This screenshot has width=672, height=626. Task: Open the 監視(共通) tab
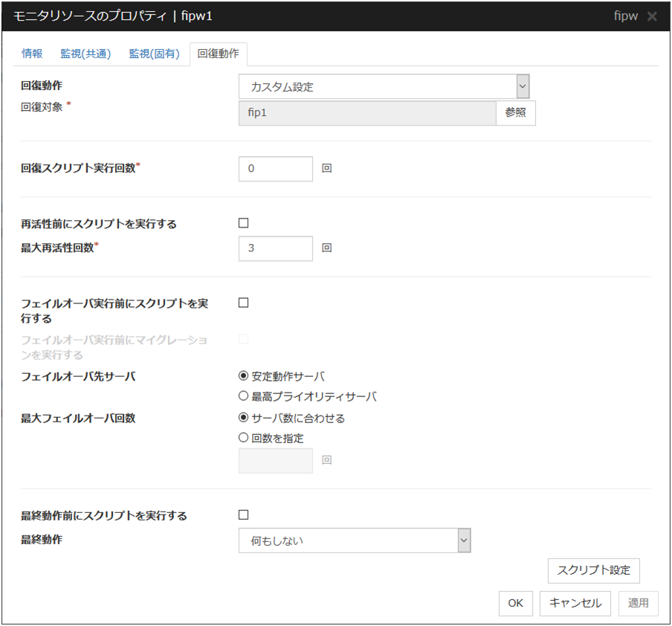[x=85, y=54]
